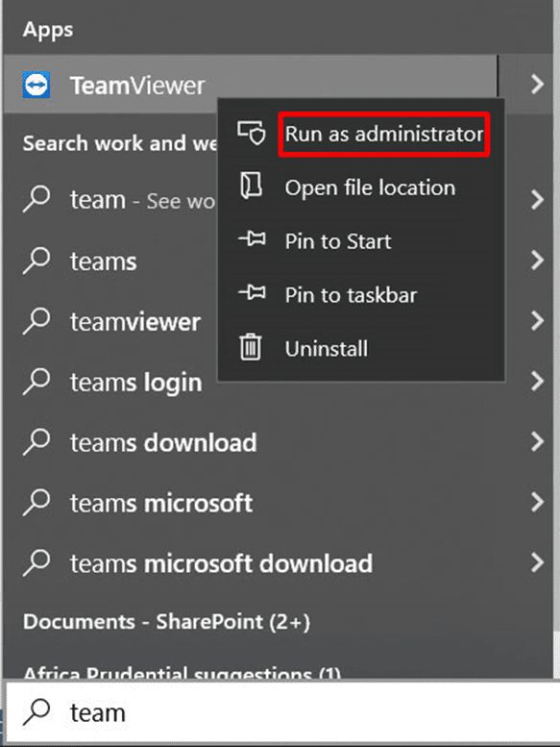
Task: Click the Uninstall trash can icon
Action: pos(251,347)
